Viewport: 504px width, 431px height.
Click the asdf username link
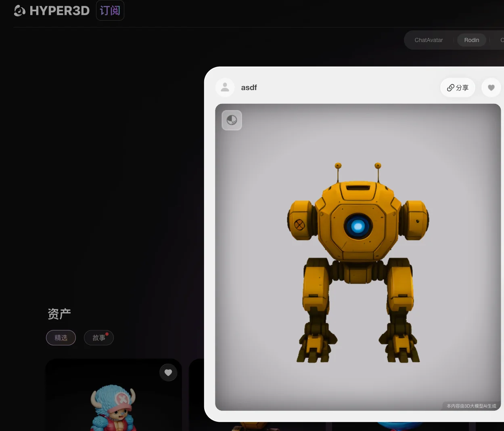coord(249,87)
